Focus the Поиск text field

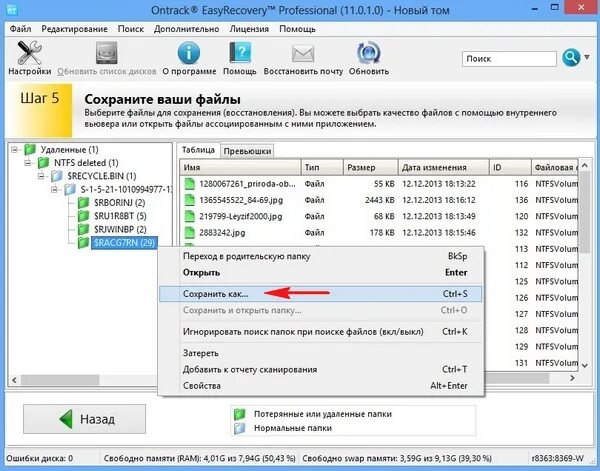[509, 59]
